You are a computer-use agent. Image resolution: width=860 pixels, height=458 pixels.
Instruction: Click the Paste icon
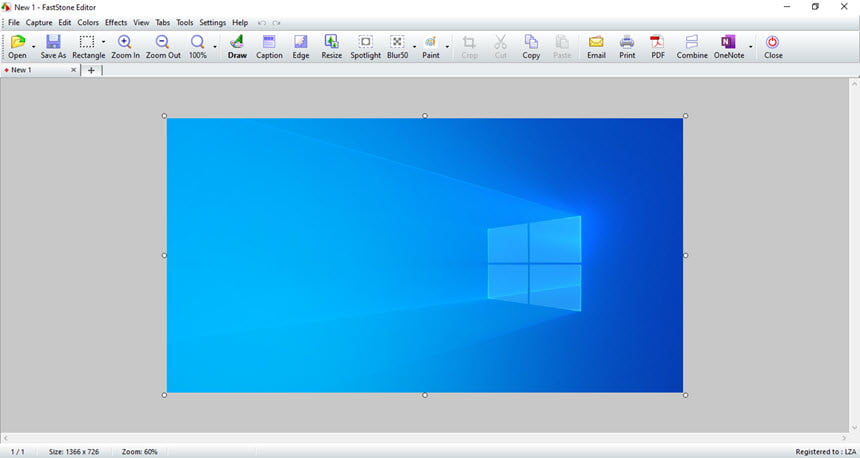click(562, 42)
